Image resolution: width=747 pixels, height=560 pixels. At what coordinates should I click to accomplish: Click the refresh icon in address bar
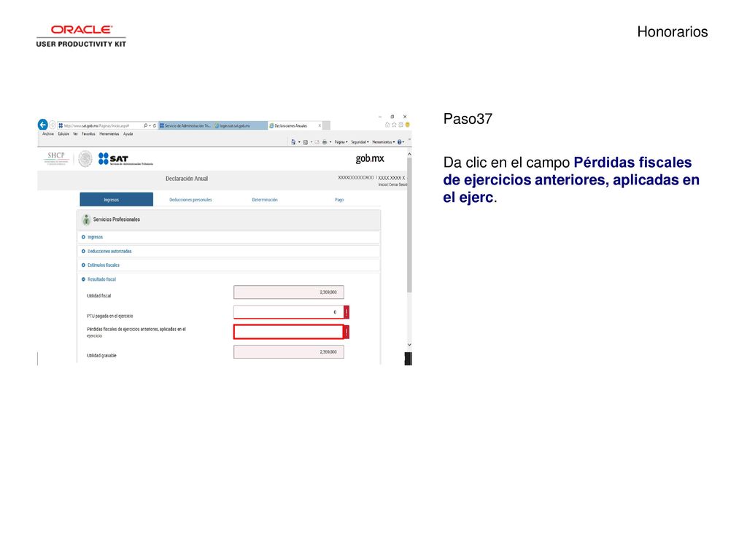(x=155, y=125)
